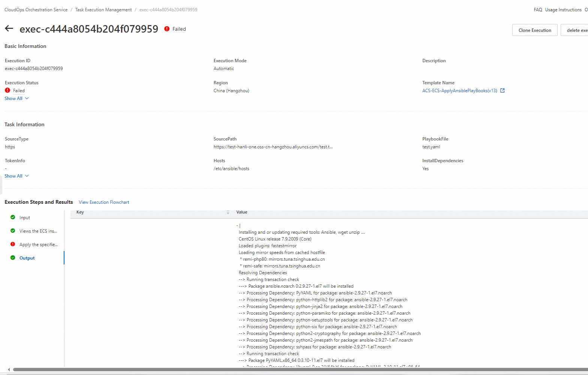The width and height of the screenshot is (588, 375).
Task: Click chevron next to Task Information Show All
Action: [x=27, y=176]
